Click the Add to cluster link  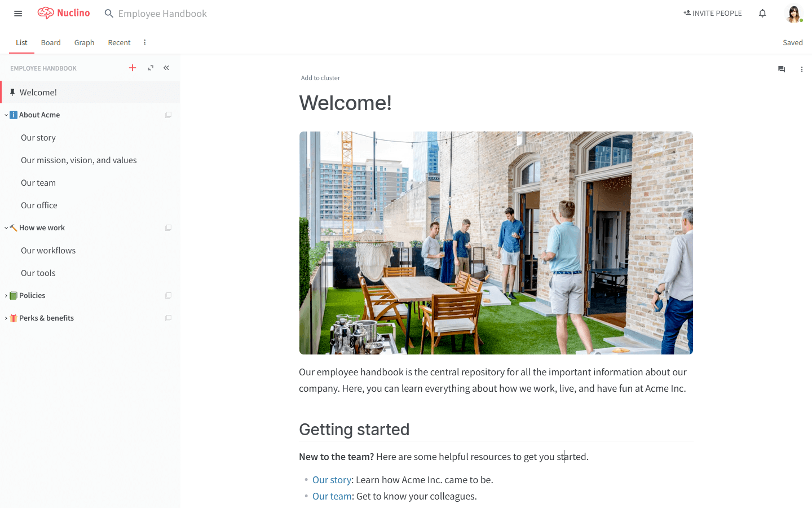320,78
